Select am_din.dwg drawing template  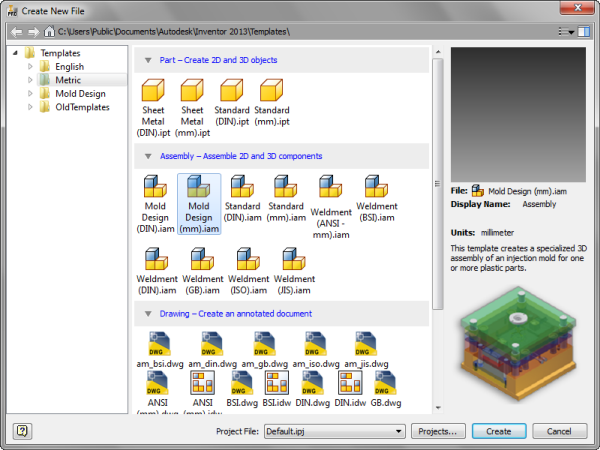[x=212, y=350]
